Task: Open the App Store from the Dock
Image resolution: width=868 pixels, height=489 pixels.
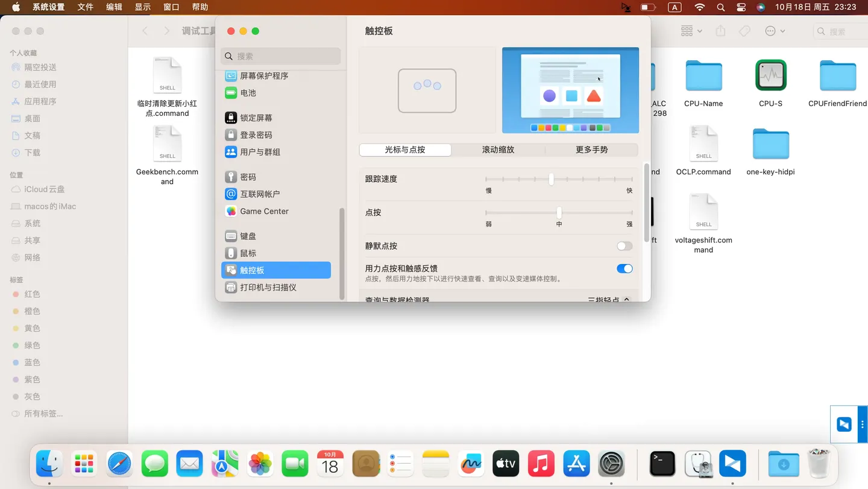Action: point(576,463)
